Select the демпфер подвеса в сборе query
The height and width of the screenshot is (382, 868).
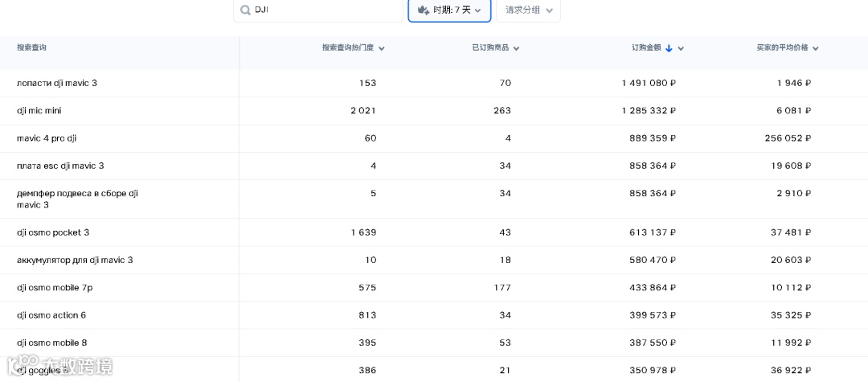click(x=77, y=199)
